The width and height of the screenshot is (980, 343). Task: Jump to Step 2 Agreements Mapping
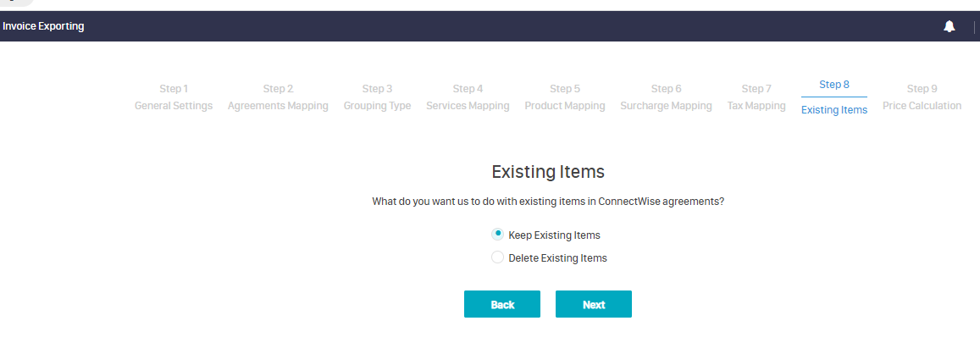pos(278,97)
